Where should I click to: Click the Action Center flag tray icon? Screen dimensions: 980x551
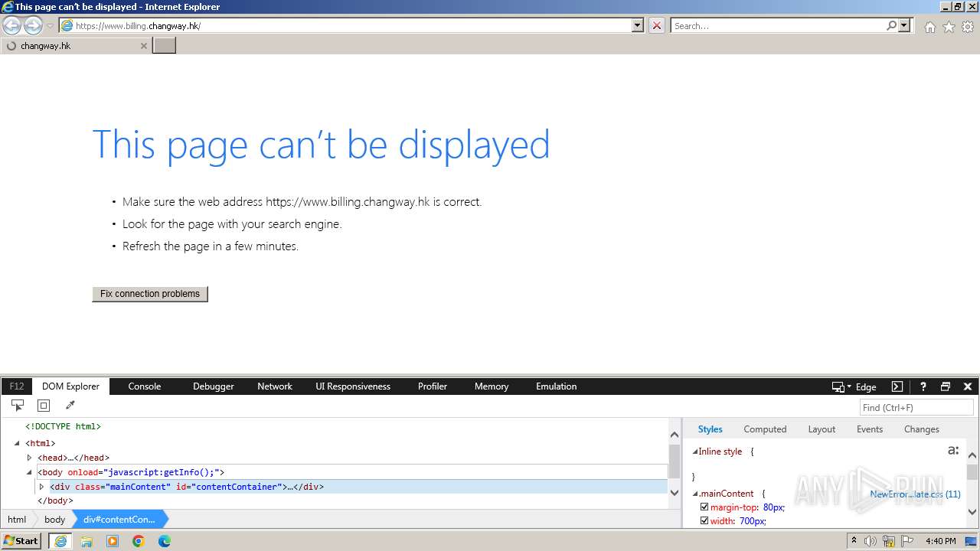tap(906, 541)
